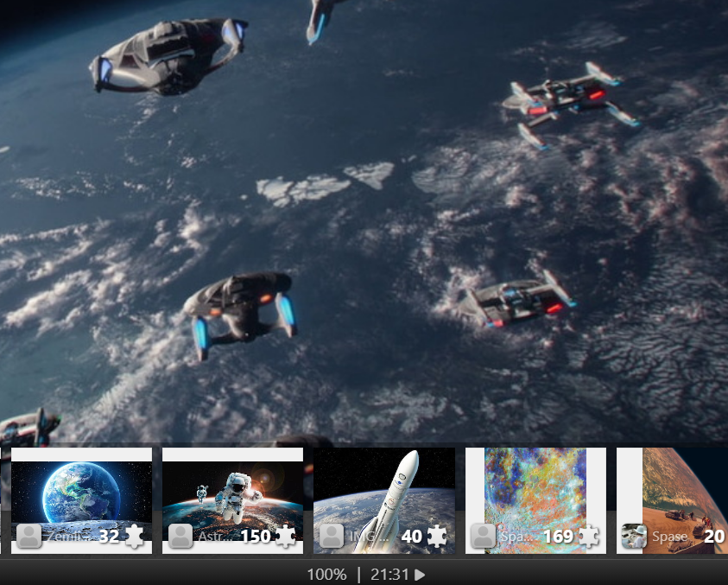Click the 100% completion indicator
Screen dimensions: 728x585
pyautogui.click(x=326, y=575)
